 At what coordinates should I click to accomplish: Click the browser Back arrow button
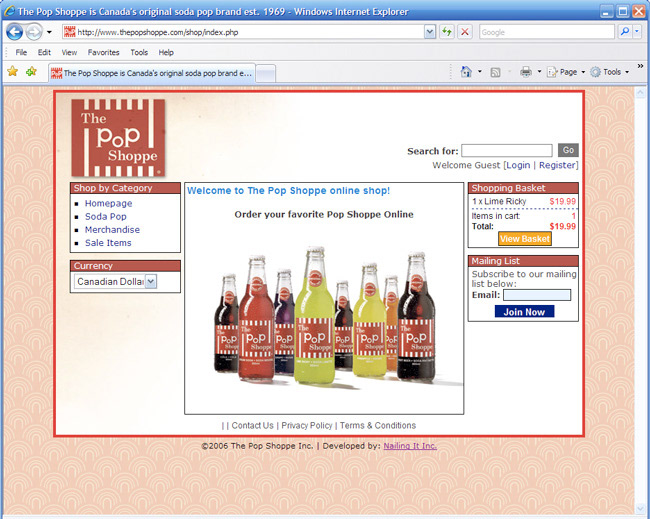pos(15,32)
